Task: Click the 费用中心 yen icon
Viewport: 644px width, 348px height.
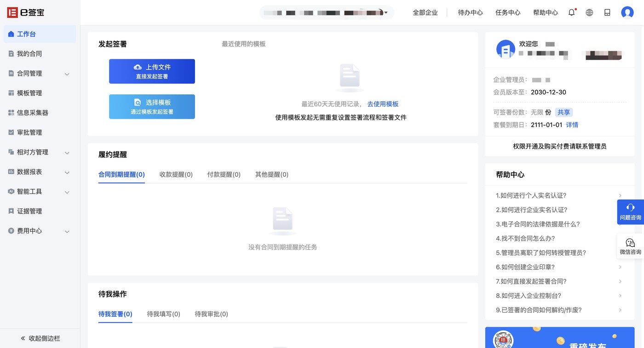Action: [x=11, y=231]
